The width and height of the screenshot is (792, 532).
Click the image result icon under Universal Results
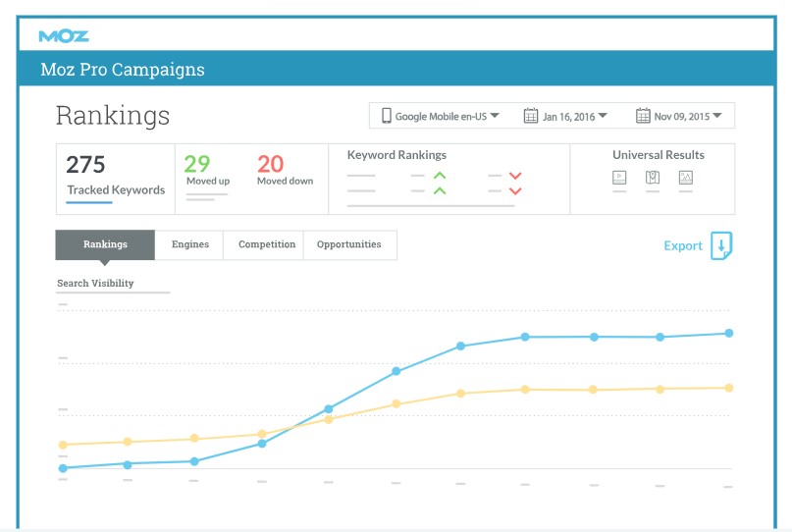(686, 178)
